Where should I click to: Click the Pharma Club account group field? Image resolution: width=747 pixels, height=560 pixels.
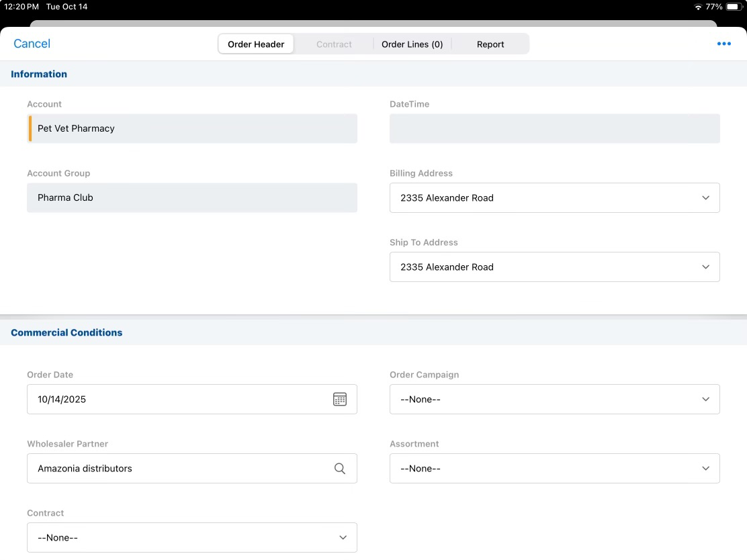click(191, 198)
